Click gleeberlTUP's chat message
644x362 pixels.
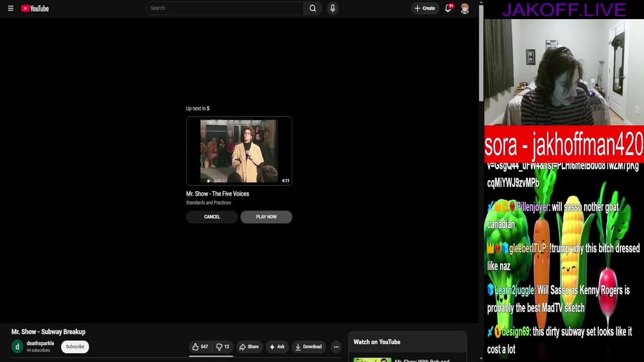[x=563, y=257]
